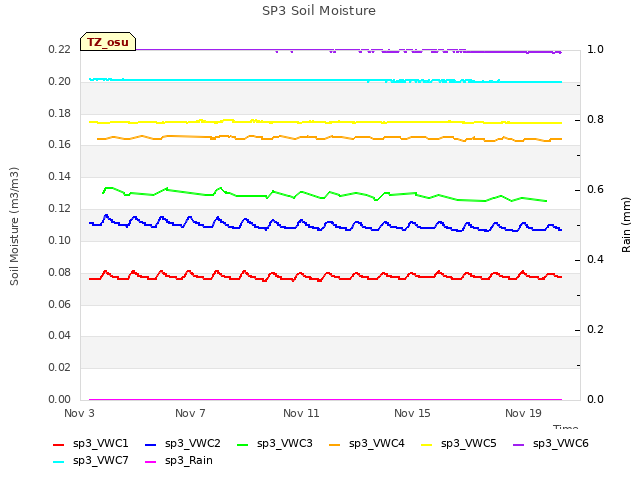
Task: Click the 0.20 left axis tick label
Action: point(60,81)
